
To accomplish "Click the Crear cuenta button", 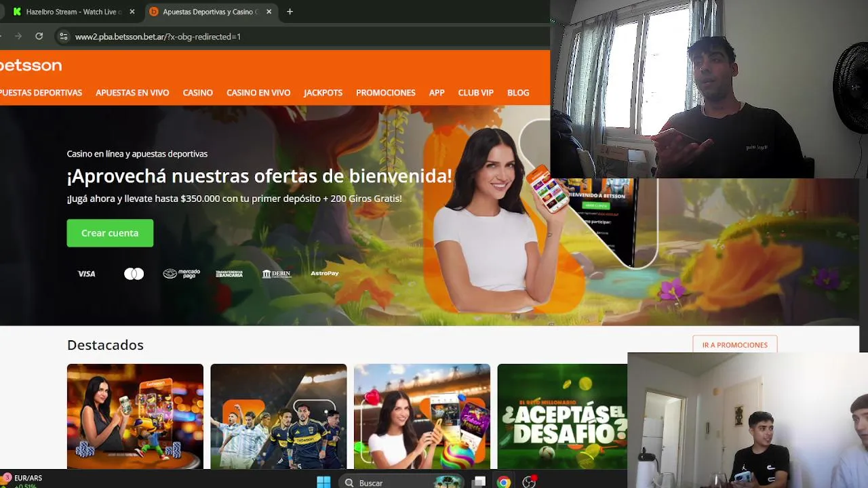I will click(110, 233).
